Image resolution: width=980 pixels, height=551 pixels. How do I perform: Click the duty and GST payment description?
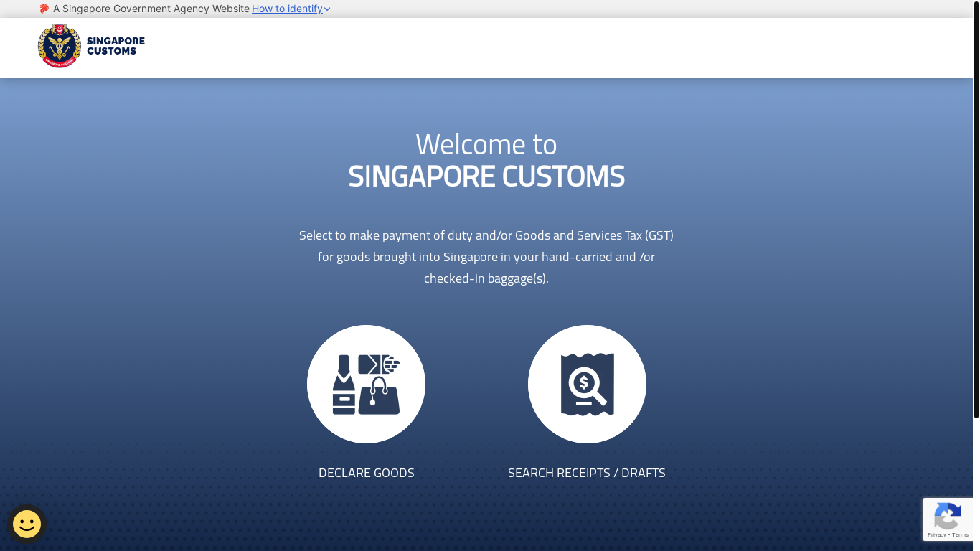(x=486, y=256)
